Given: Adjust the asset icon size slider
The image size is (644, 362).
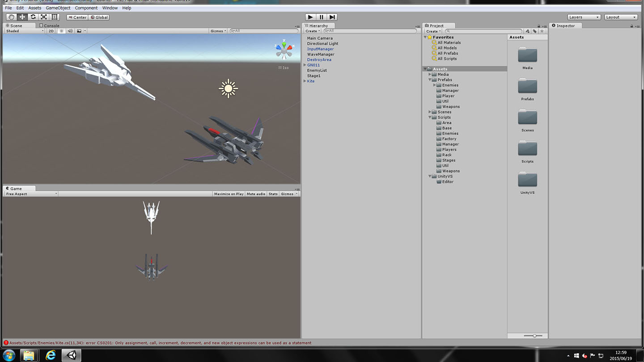Looking at the screenshot, I should point(534,336).
